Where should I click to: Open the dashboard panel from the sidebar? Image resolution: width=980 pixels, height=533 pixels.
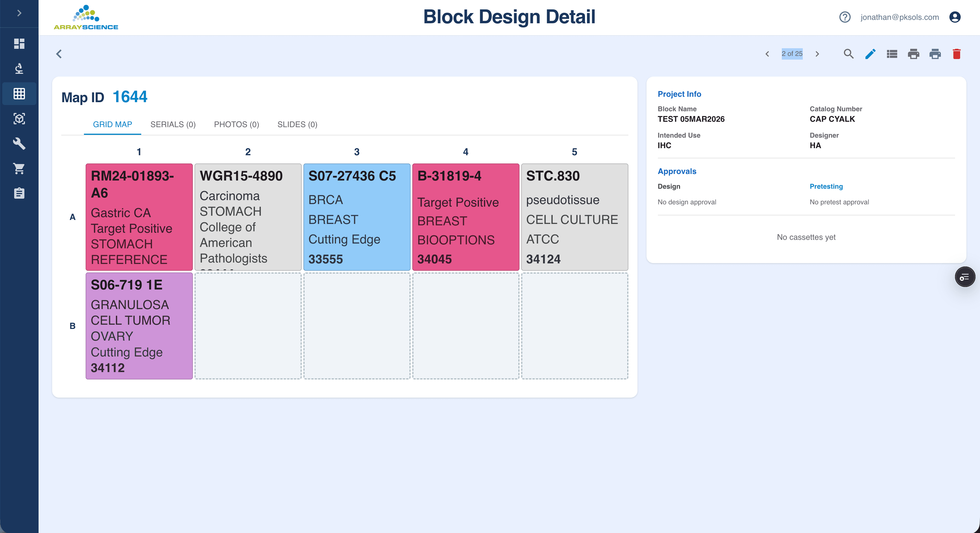[19, 44]
